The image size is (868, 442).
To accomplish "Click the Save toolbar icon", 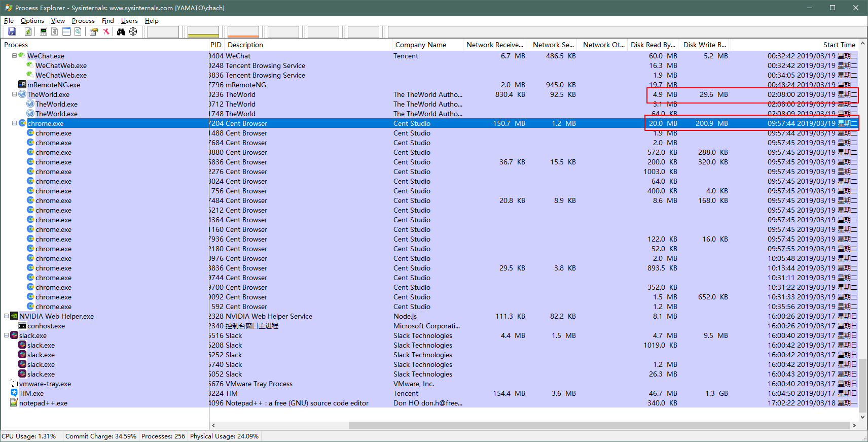I will coord(12,31).
